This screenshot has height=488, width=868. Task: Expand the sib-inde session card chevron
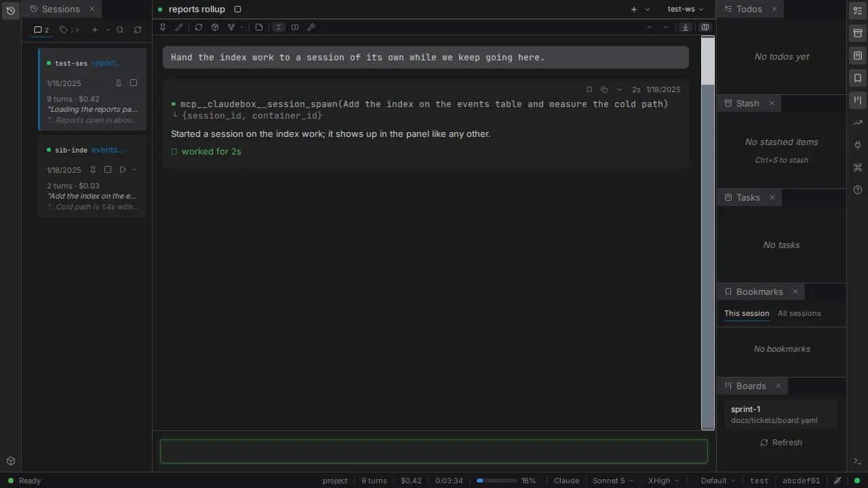134,169
